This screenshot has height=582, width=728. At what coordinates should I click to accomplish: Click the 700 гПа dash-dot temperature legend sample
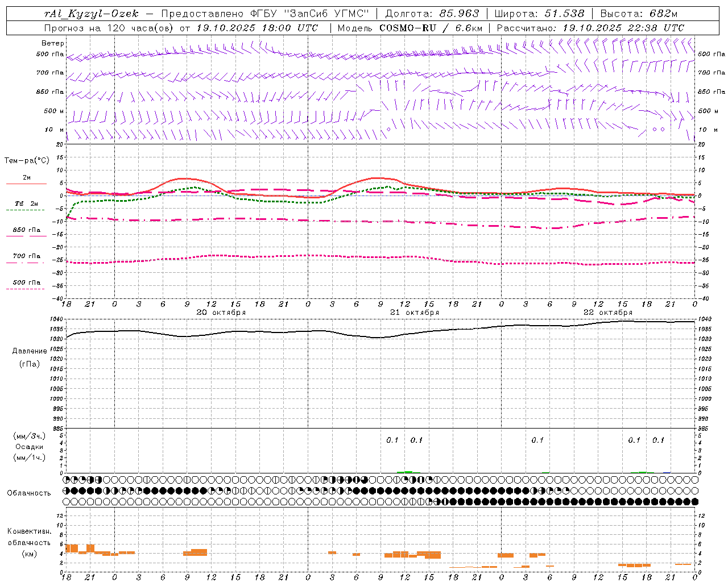[25, 262]
